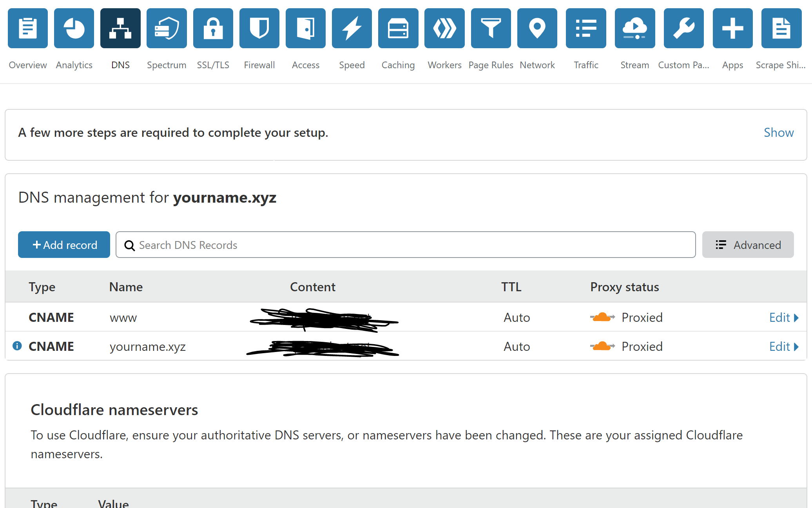
Task: Open the Page Rules funnel icon
Action: coord(491,28)
